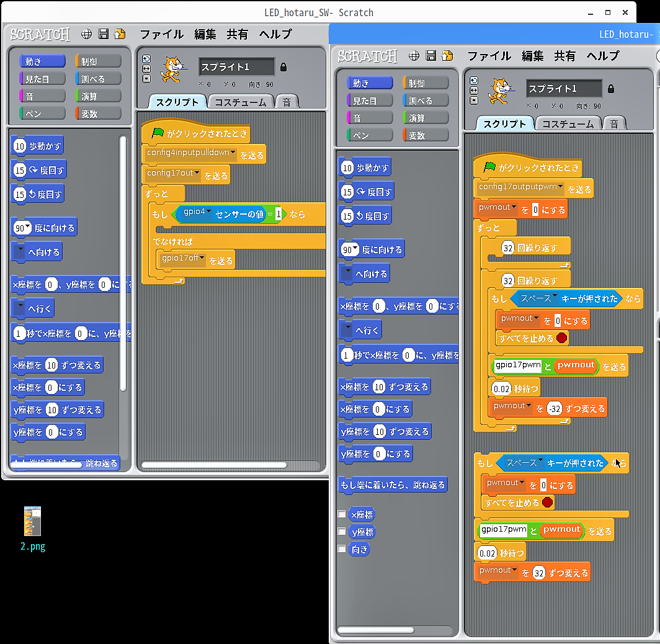660x644 pixels.
Task: Click the counter-clockwise 15度回す block in front LED_hotaru window
Action: [x=365, y=217]
